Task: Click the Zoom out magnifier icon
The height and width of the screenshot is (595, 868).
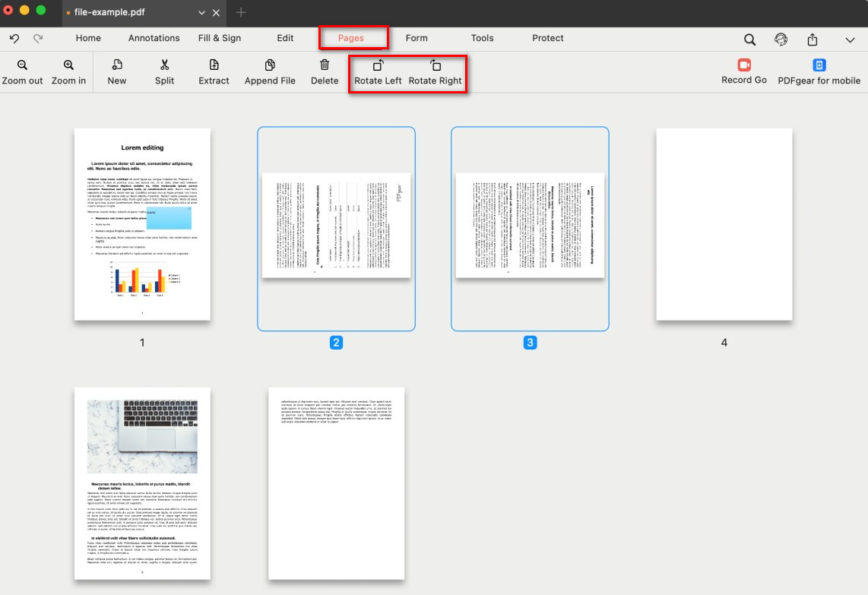Action: click(22, 66)
